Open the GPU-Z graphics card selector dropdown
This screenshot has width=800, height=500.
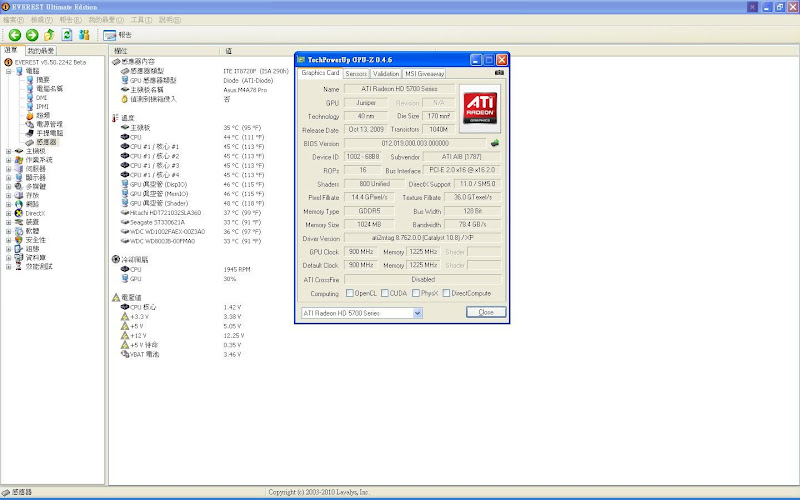(x=417, y=313)
